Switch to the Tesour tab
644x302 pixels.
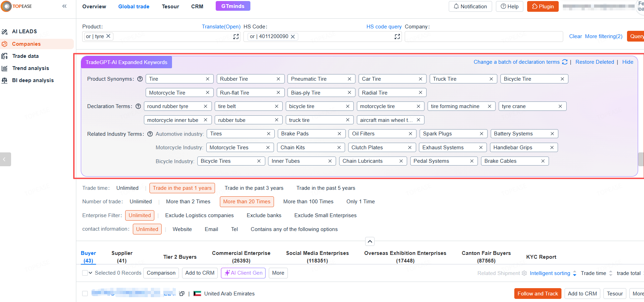pyautogui.click(x=170, y=7)
